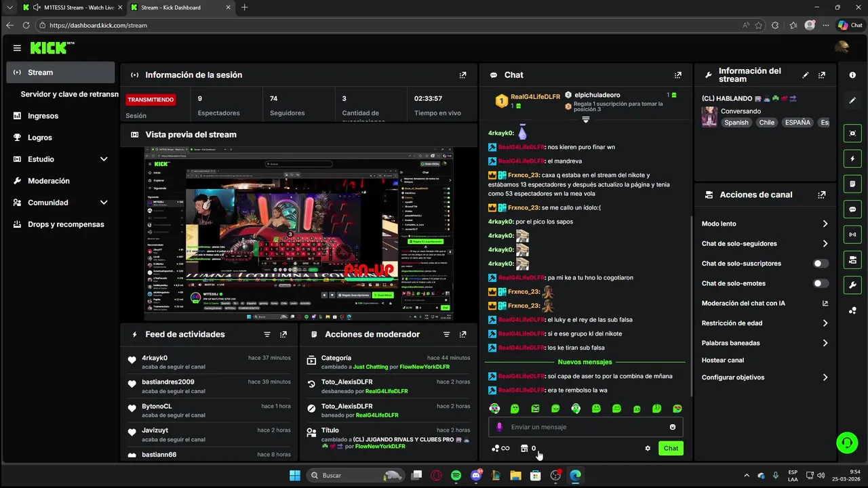Pop out the Información del stream panel
The width and height of the screenshot is (868, 488).
point(822,75)
